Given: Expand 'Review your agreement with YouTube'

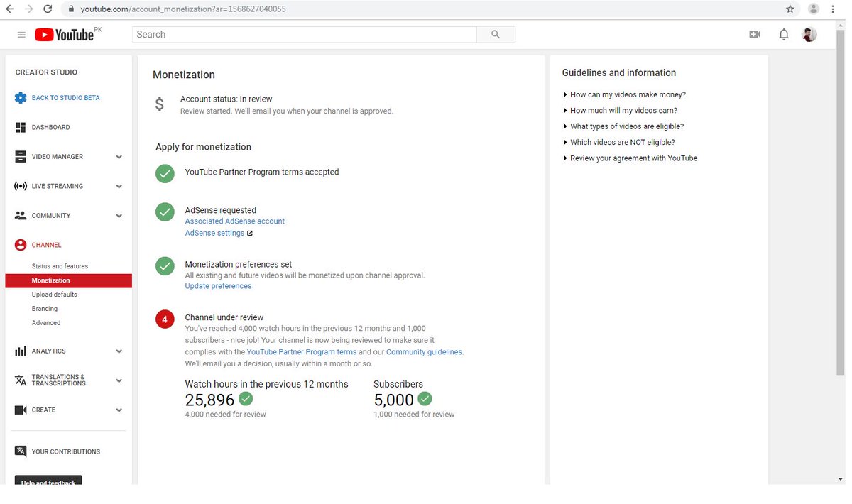Looking at the screenshot, I should click(630, 158).
